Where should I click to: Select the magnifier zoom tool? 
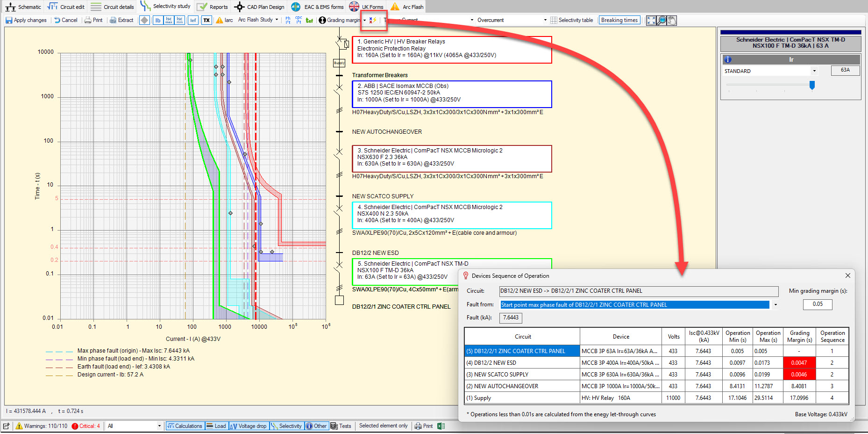pos(662,21)
